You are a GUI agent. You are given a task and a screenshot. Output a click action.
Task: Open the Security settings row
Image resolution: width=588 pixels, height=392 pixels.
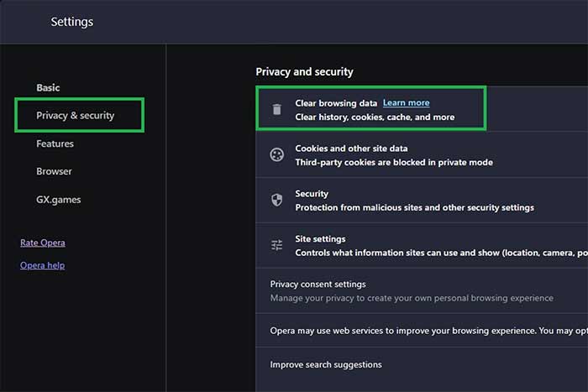click(312, 194)
